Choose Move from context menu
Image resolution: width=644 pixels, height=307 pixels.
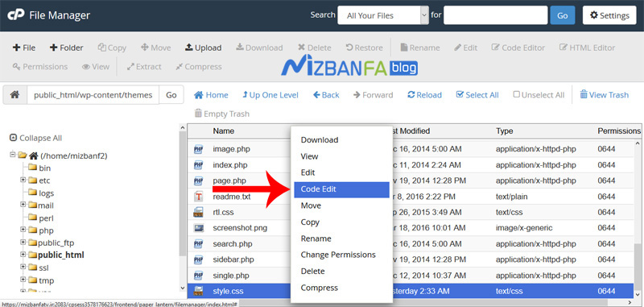pyautogui.click(x=341, y=205)
